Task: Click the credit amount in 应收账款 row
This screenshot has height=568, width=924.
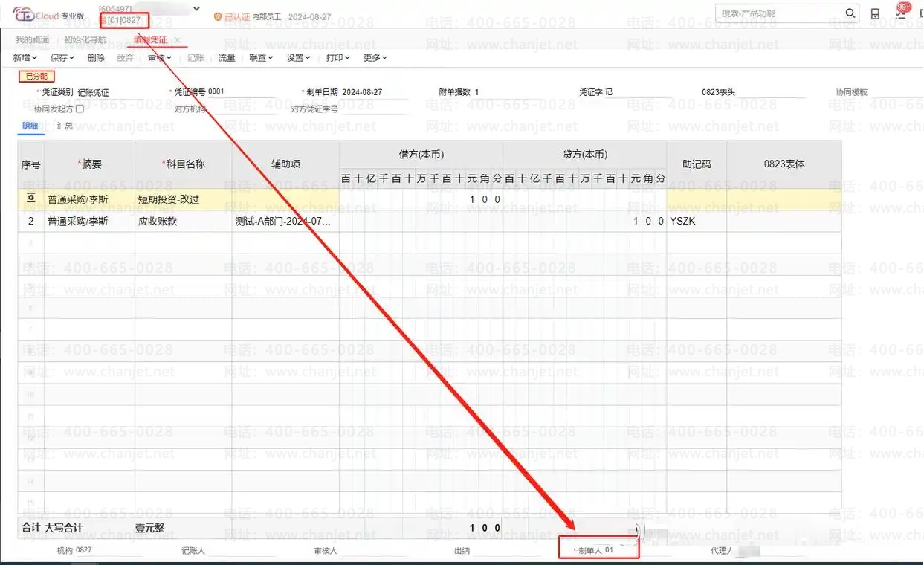Action: 584,222
